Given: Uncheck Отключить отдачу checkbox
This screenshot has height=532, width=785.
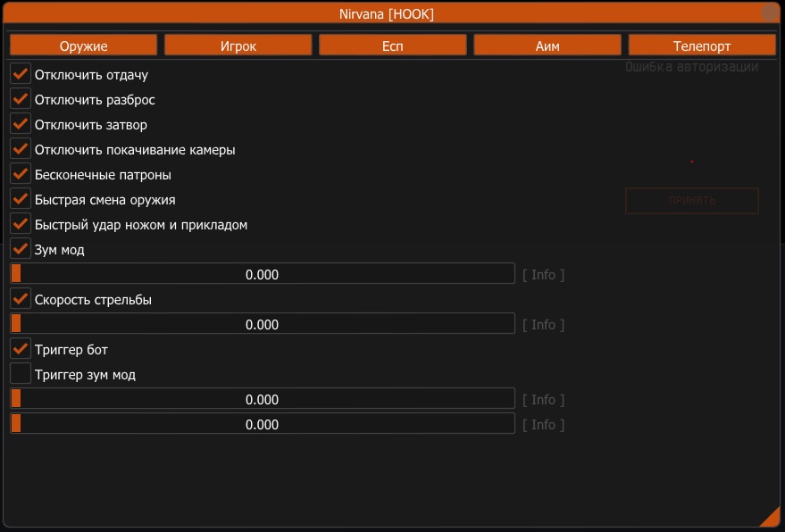Looking at the screenshot, I should pyautogui.click(x=21, y=74).
